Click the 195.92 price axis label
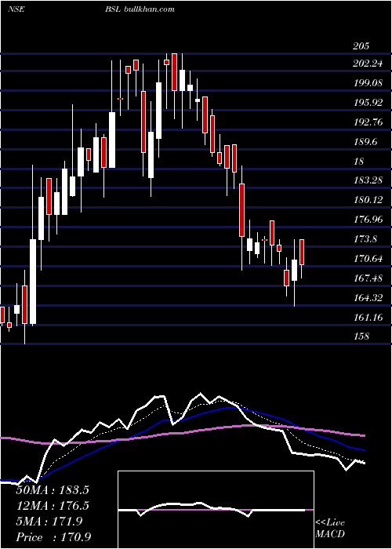 point(368,103)
